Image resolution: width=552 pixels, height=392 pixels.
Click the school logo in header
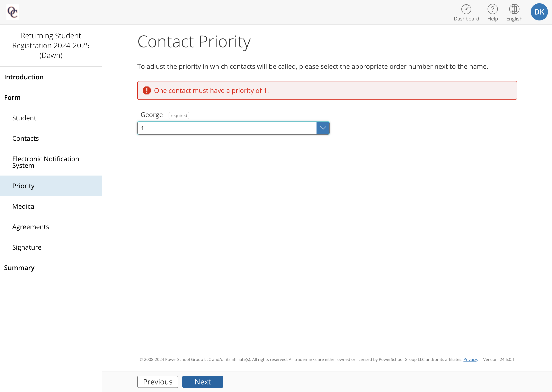click(12, 12)
